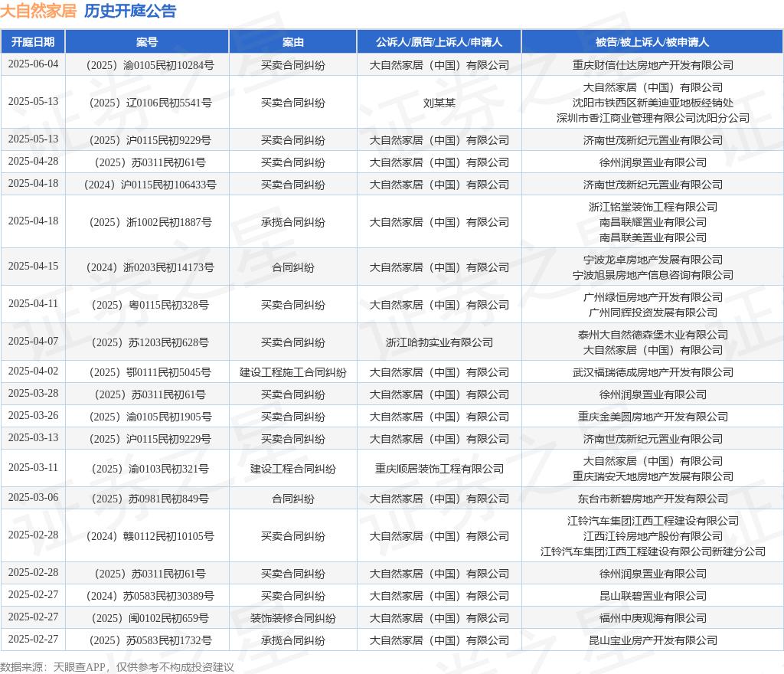784x674 pixels.
Task: Click plaintiff 重庆顺居装饰工程有限公司
Action: click(x=439, y=469)
